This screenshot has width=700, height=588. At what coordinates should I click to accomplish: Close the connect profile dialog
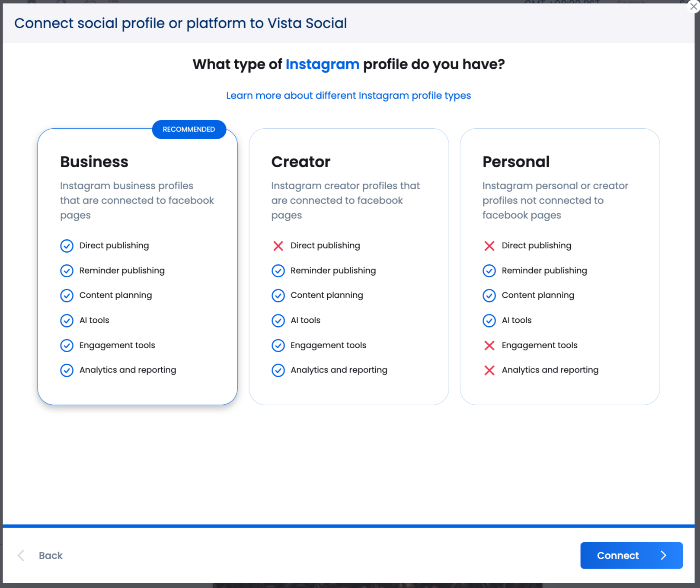click(x=693, y=6)
